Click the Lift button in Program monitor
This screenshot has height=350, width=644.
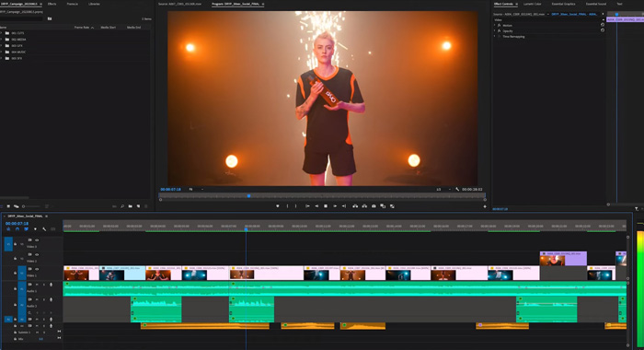(x=355, y=206)
